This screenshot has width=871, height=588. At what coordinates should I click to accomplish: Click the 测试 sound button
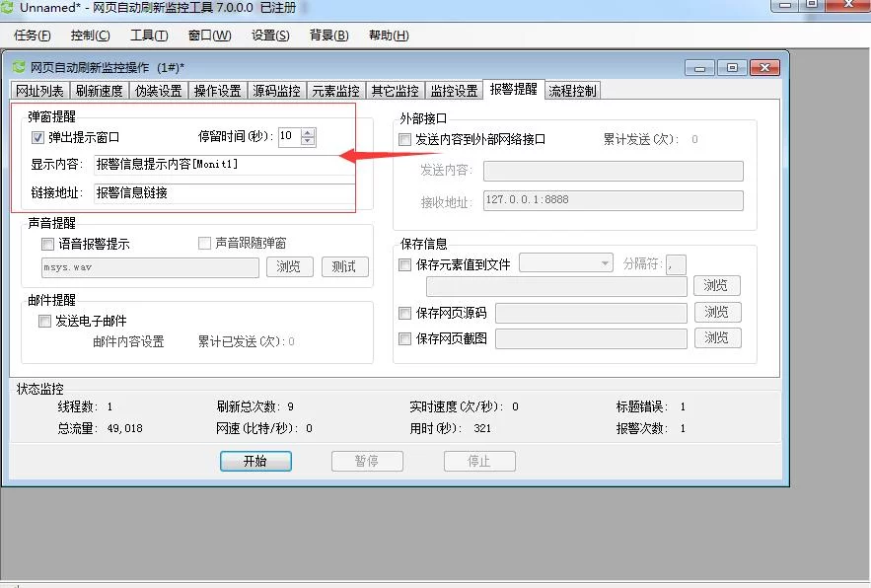pyautogui.click(x=344, y=266)
